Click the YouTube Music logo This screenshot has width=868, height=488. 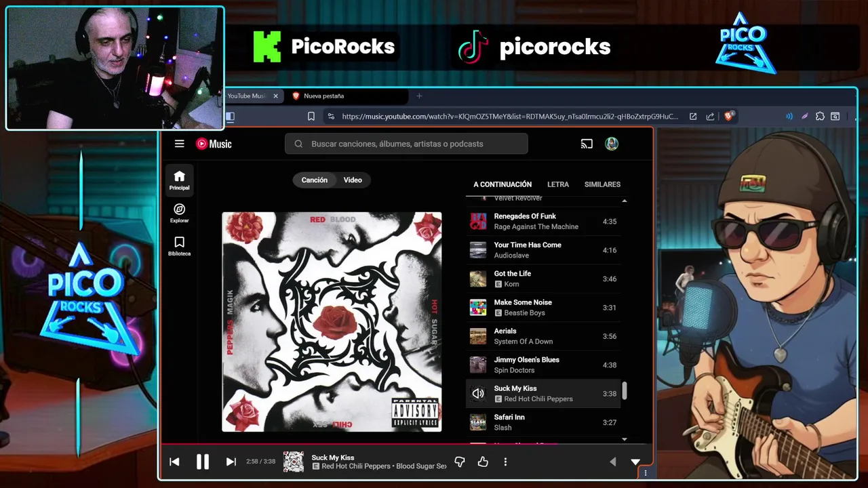(x=214, y=144)
